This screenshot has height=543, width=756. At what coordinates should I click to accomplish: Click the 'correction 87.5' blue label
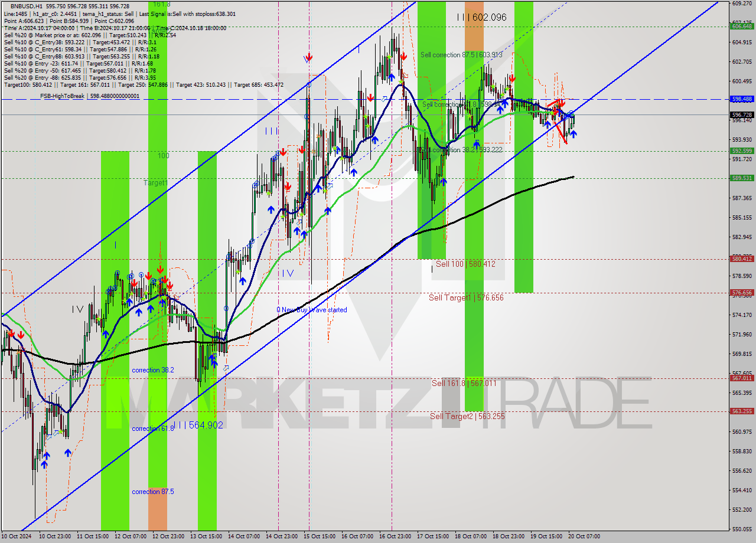point(153,492)
